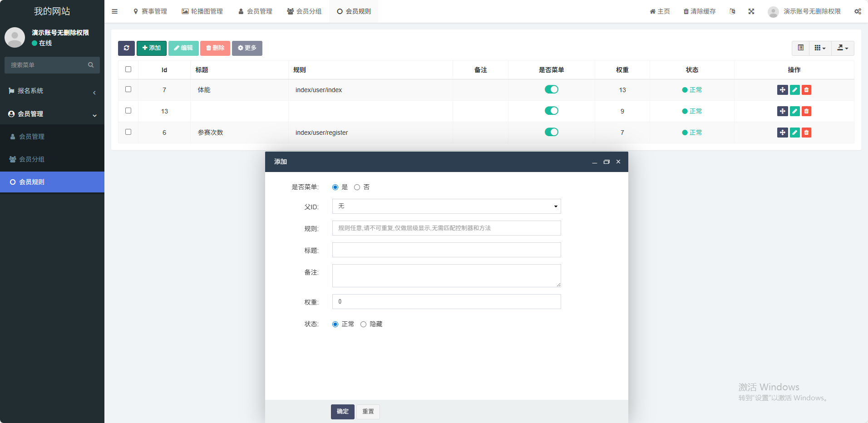Image resolution: width=868 pixels, height=423 pixels.
Task: Click the 规则 input field
Action: [446, 228]
